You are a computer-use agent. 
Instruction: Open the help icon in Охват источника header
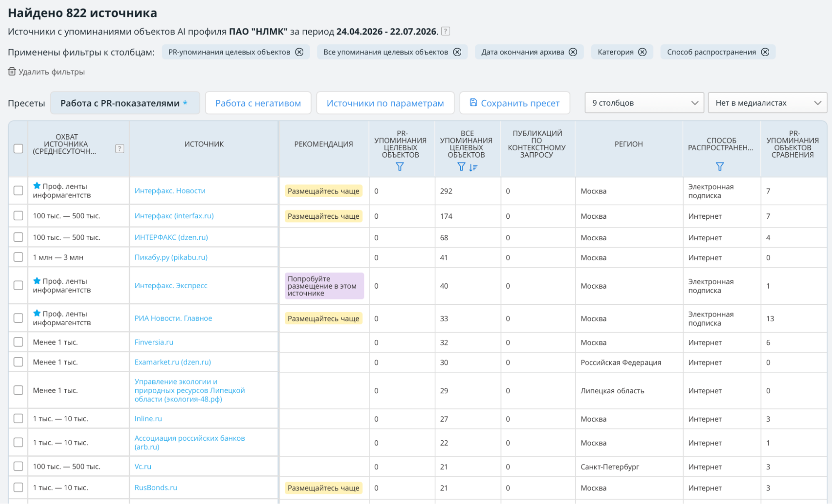[x=119, y=148]
